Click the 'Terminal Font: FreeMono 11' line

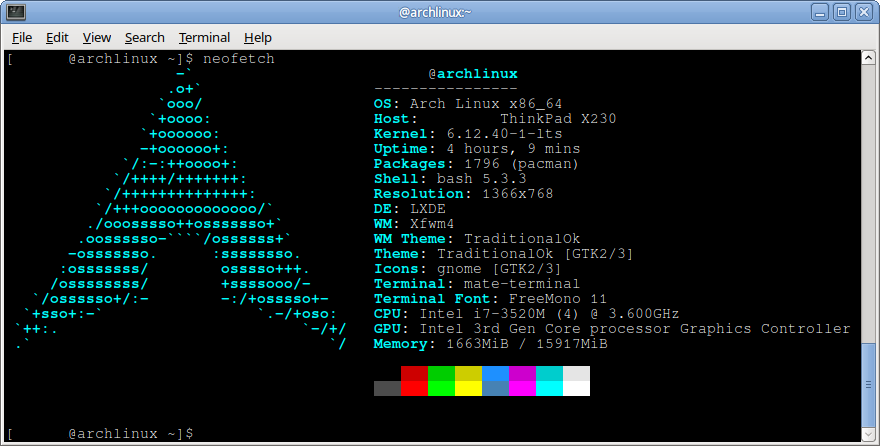pos(490,299)
